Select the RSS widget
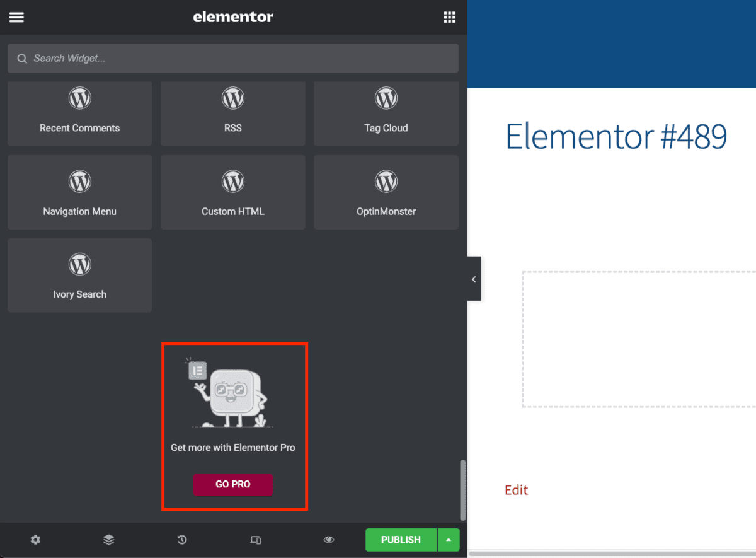Viewport: 756px width, 558px height. (x=233, y=113)
